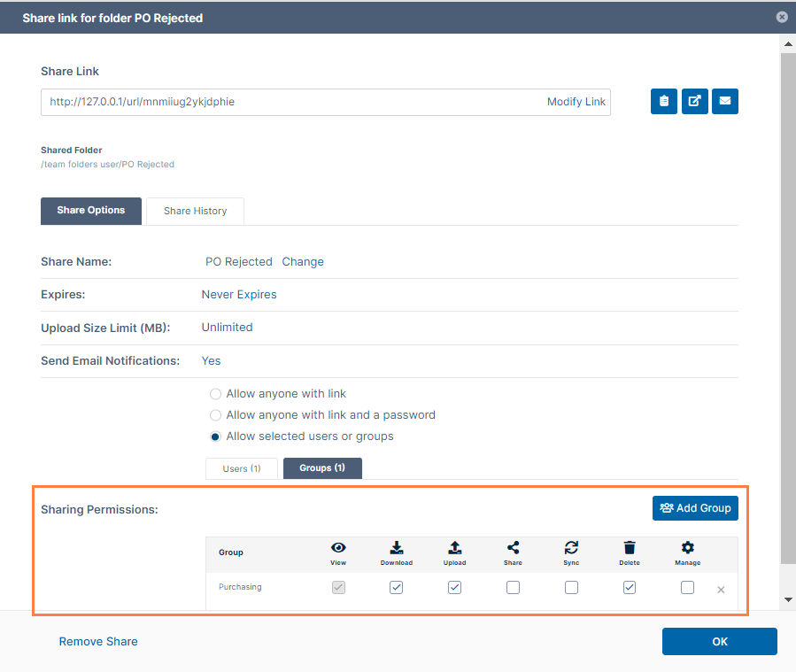Remove Purchasing group using the x icon

click(x=721, y=590)
